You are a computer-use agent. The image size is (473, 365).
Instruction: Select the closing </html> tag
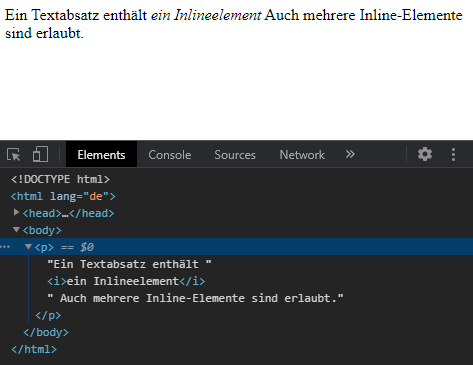click(34, 349)
